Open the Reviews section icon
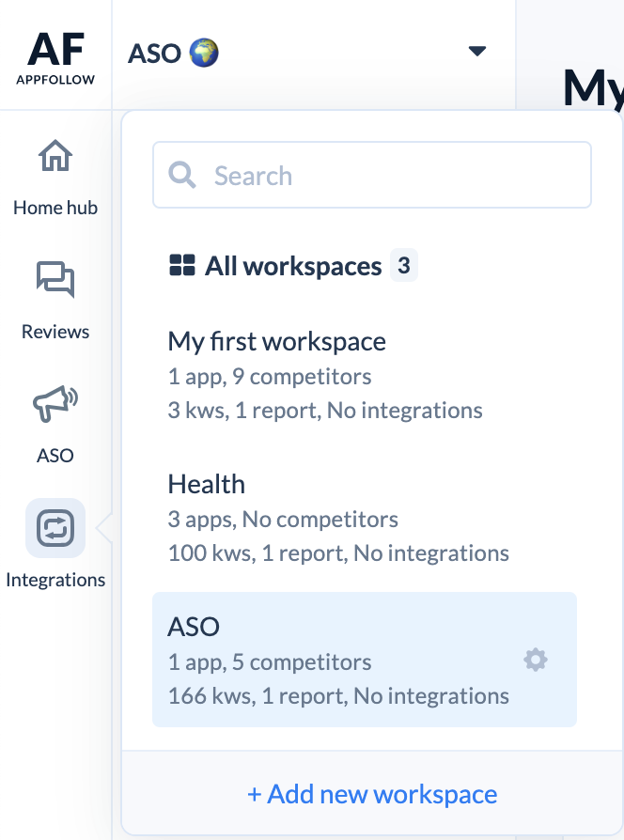Screen dimensions: 624x840 (x=55, y=279)
